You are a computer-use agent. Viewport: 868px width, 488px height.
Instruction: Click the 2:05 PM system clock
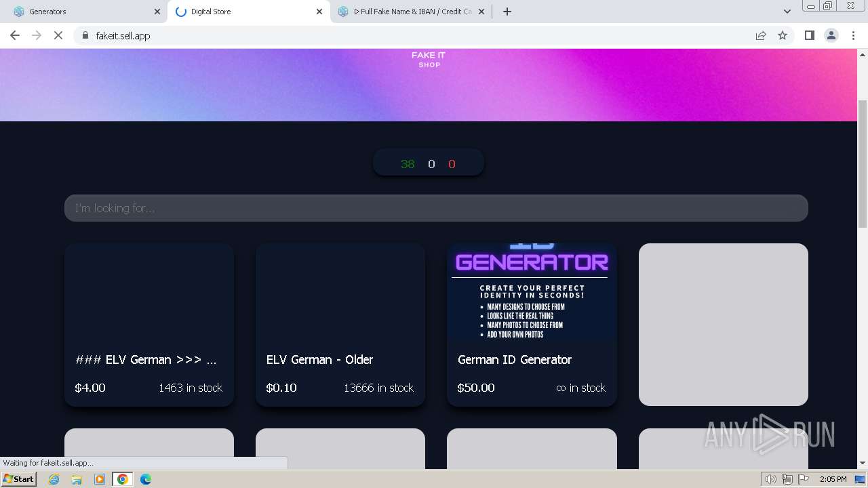(x=833, y=479)
